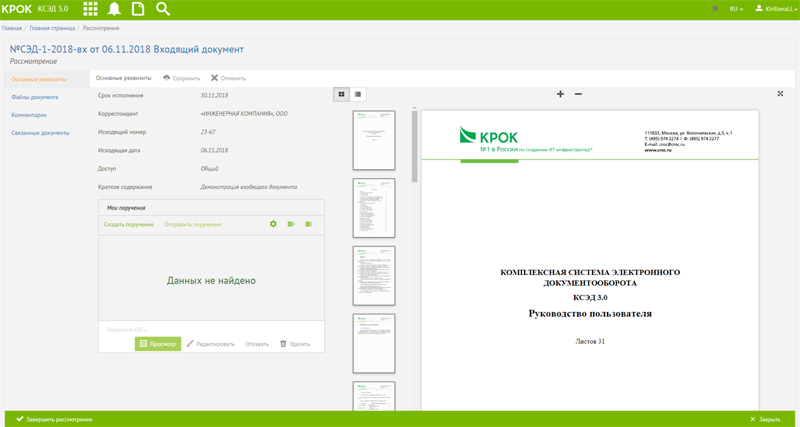800x427 pixels.
Task: Open search via magnifier icon
Action: (x=163, y=9)
